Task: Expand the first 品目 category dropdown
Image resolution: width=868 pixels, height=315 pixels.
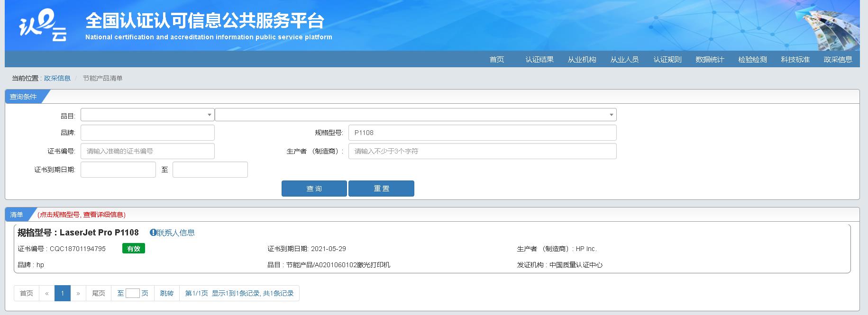Action: 147,115
